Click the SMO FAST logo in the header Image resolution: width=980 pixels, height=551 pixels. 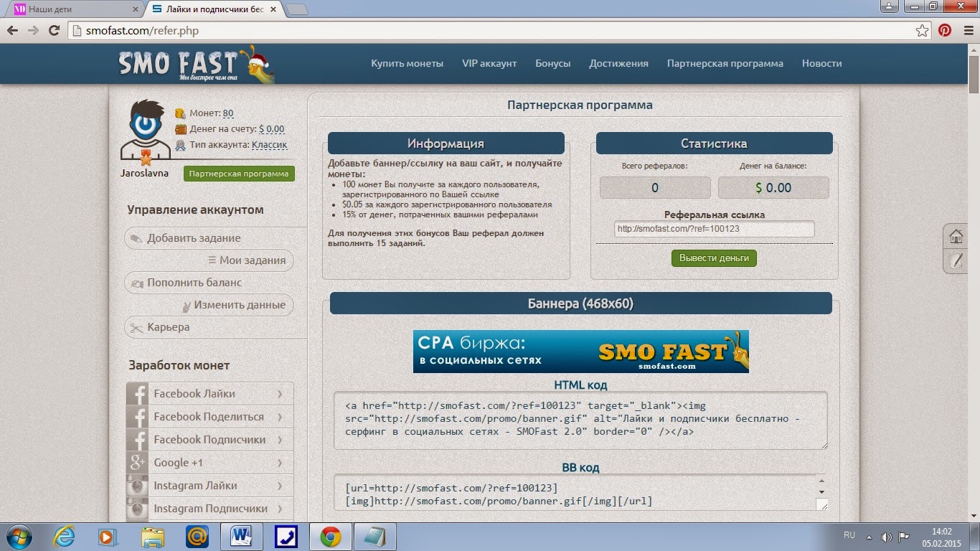(x=195, y=65)
